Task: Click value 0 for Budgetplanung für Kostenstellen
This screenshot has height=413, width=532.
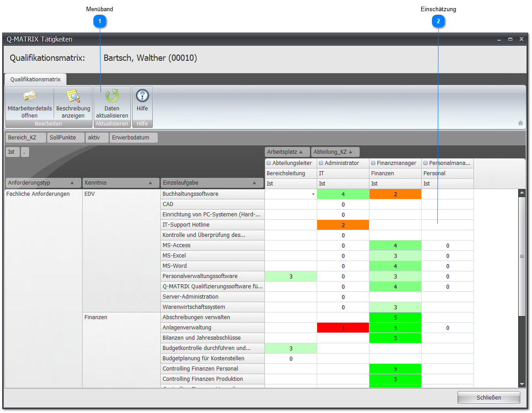Action: (291, 358)
